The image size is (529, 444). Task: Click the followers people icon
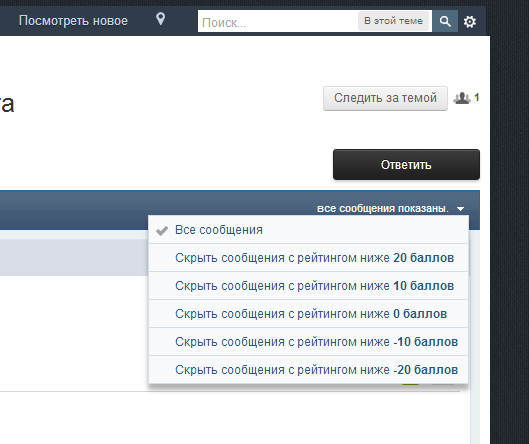pyautogui.click(x=462, y=98)
